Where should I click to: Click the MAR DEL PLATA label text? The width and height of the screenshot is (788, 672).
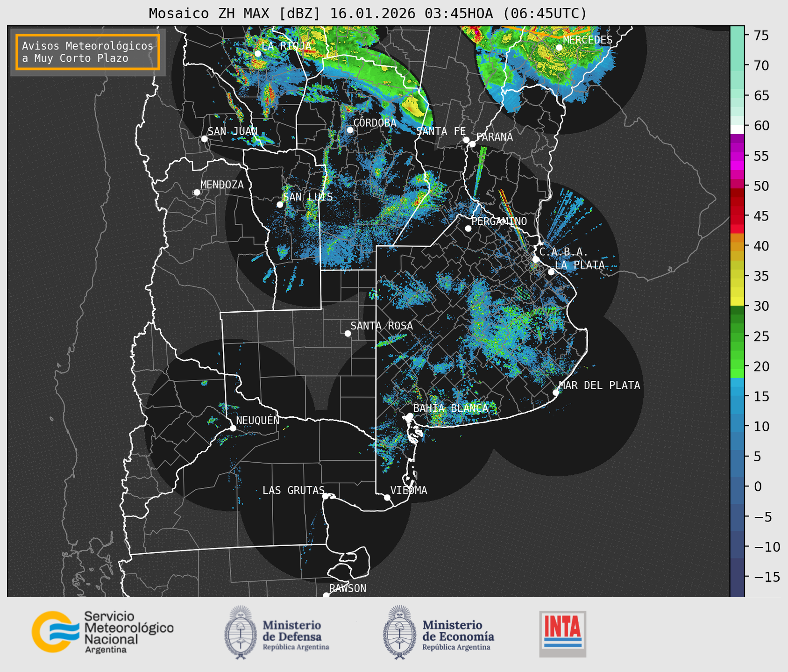pos(599,385)
